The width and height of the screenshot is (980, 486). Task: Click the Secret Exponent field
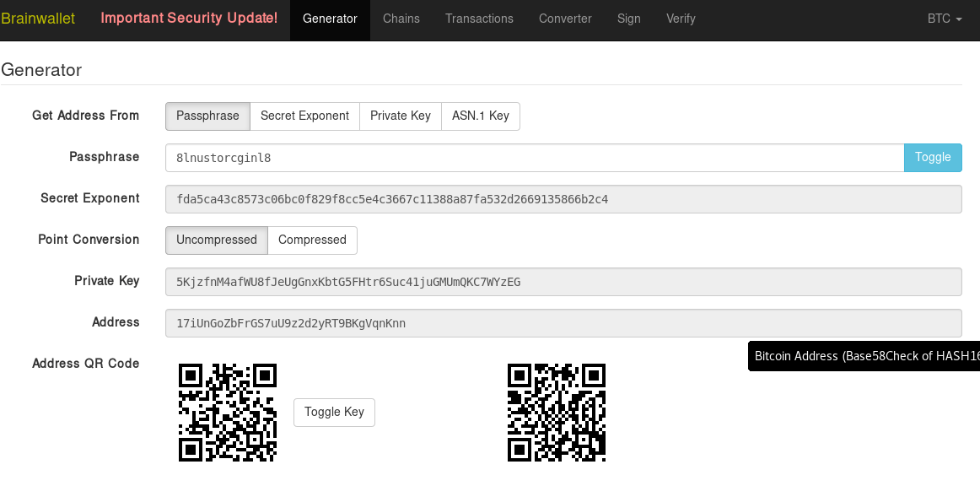pos(563,199)
